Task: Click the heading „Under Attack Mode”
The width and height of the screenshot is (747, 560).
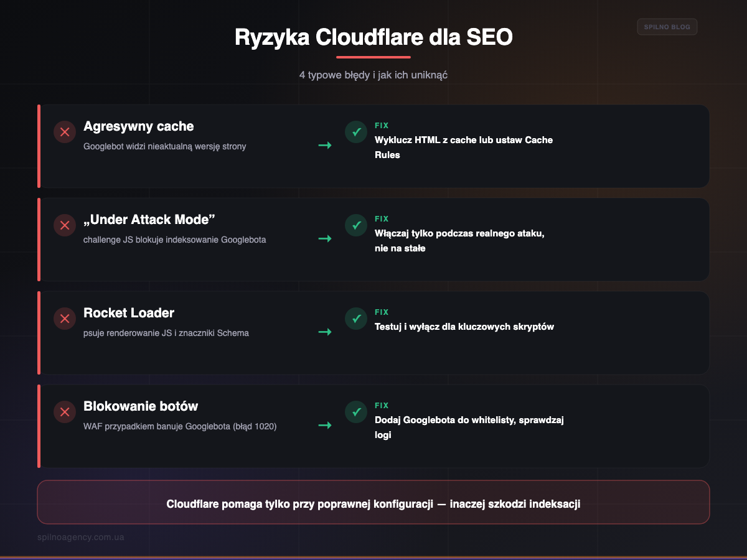Action: [x=149, y=220]
